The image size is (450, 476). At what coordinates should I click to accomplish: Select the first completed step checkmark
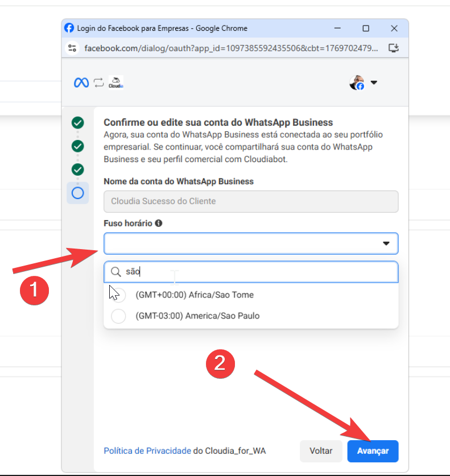coord(78,123)
